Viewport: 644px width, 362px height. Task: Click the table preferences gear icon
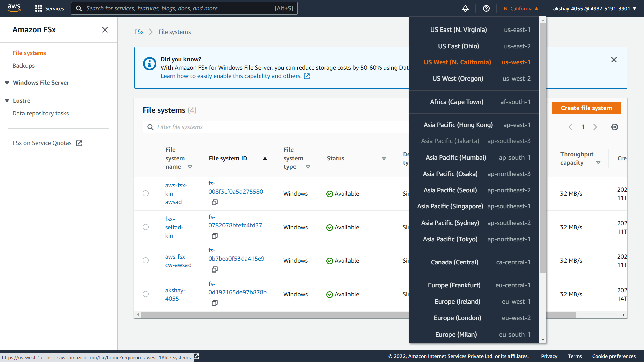pyautogui.click(x=614, y=127)
